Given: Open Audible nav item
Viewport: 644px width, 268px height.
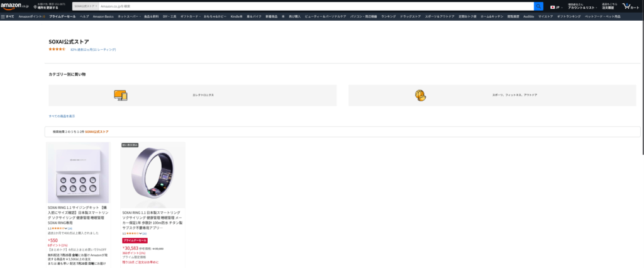Looking at the screenshot, I should pos(528,16).
